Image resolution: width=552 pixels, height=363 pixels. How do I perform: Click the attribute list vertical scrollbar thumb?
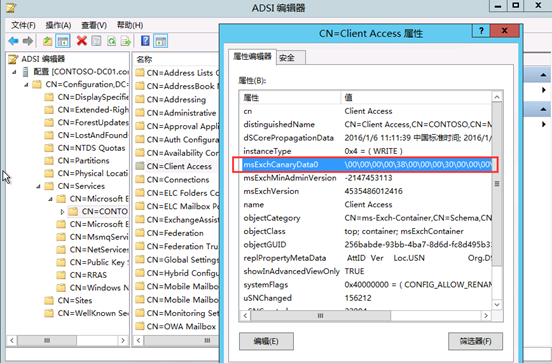click(497, 183)
